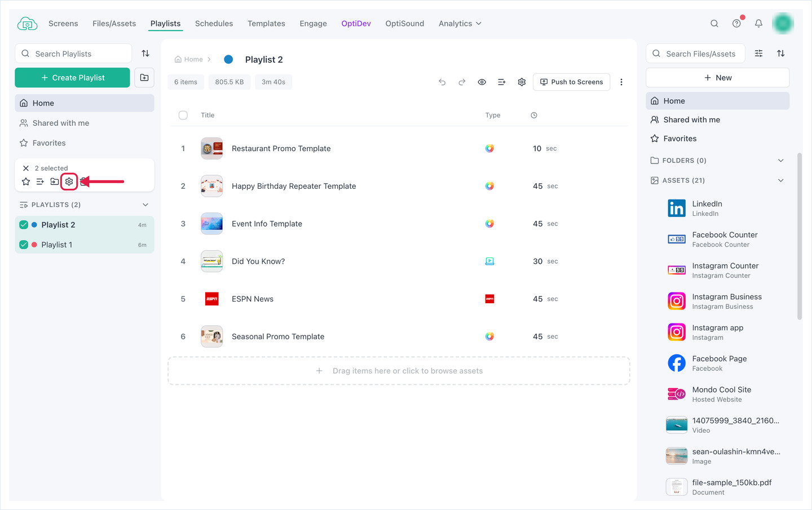
Task: Open the Files/Assets tab
Action: 114,24
